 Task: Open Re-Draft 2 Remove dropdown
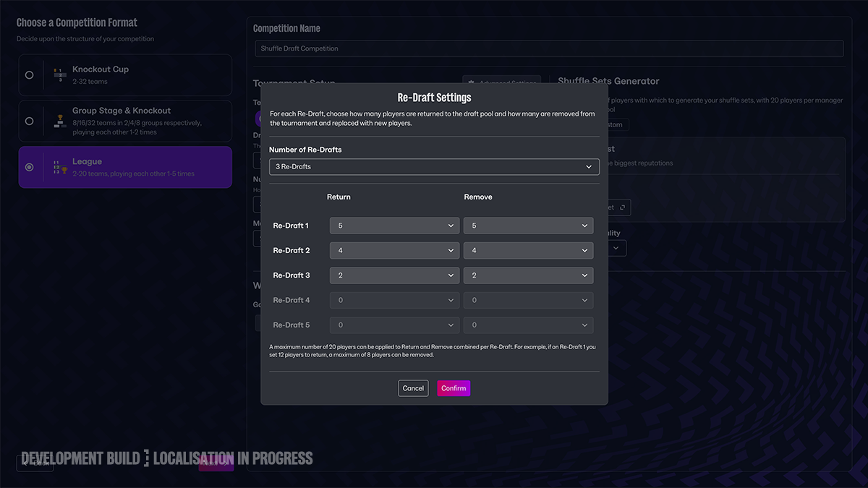528,250
